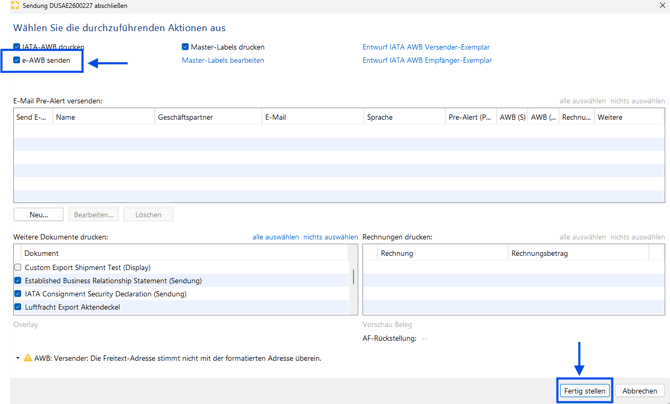The width and height of the screenshot is (670, 404).
Task: Open Entwurf IATA AWB Versender-Exemplar
Action: 426,47
